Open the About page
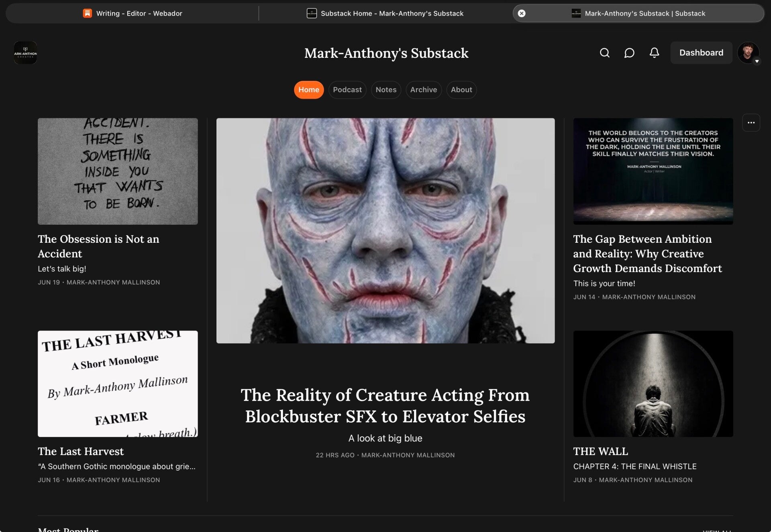This screenshot has height=532, width=771. (x=461, y=90)
